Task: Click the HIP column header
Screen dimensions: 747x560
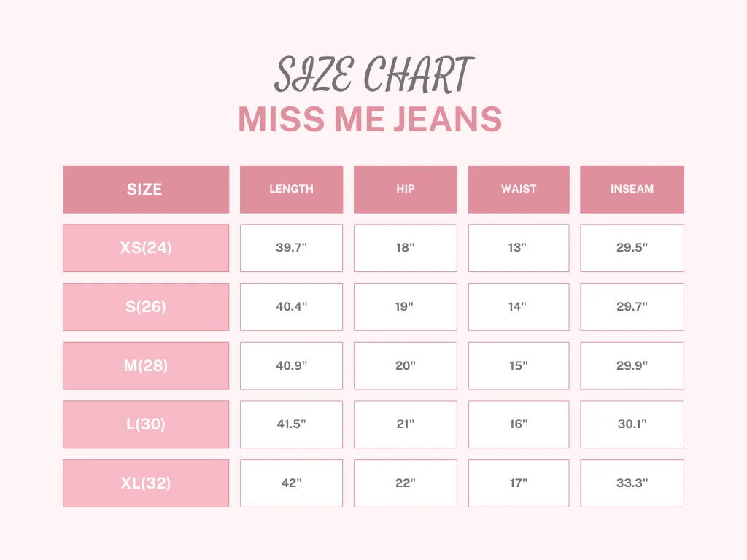Action: (405, 190)
